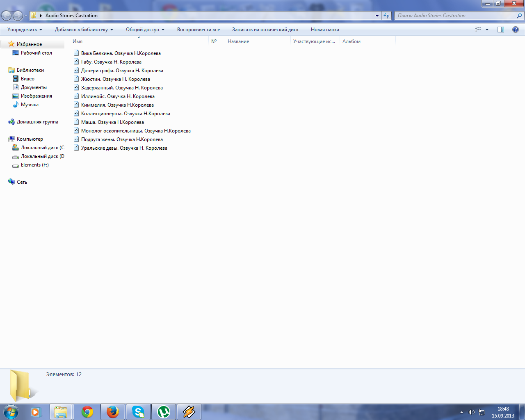This screenshot has height=420, width=525.
Task: Open the Общий доступ dropdown
Action: click(x=145, y=30)
